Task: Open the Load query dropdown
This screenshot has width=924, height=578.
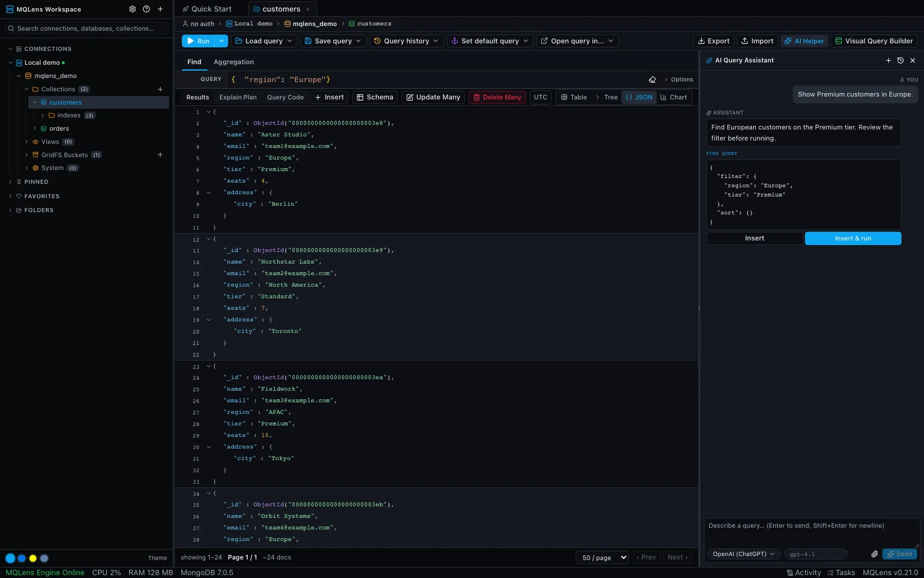Action: coord(264,41)
